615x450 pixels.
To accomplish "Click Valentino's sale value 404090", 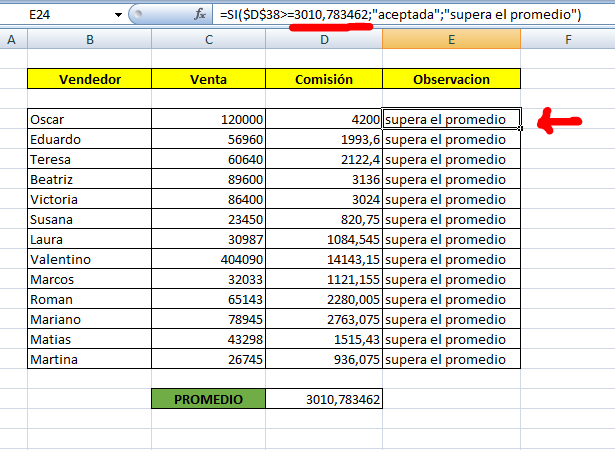I will pyautogui.click(x=208, y=259).
